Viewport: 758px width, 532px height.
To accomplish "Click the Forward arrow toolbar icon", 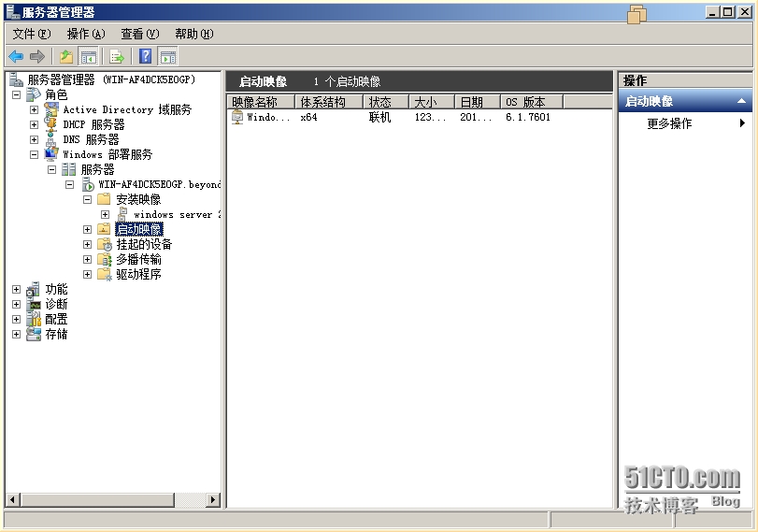I will click(x=37, y=57).
